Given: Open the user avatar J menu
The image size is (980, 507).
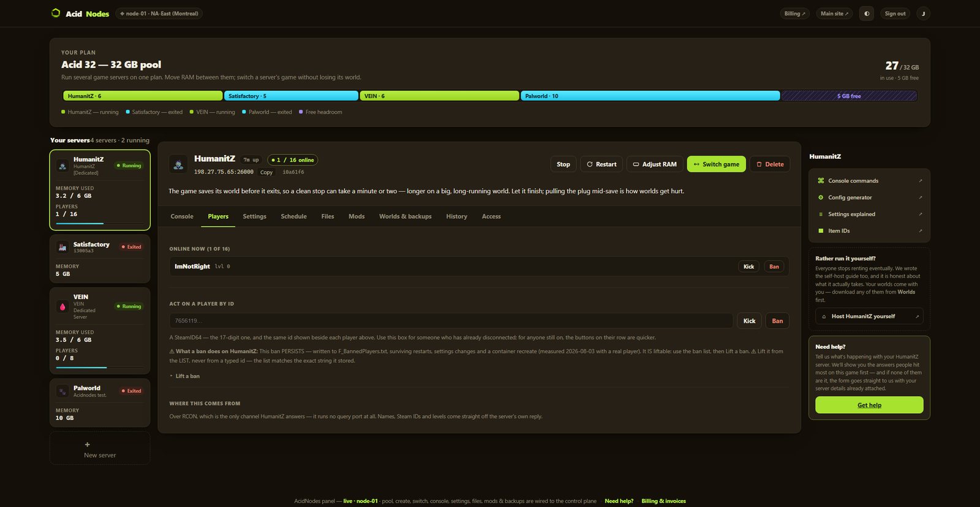Looking at the screenshot, I should 923,13.
